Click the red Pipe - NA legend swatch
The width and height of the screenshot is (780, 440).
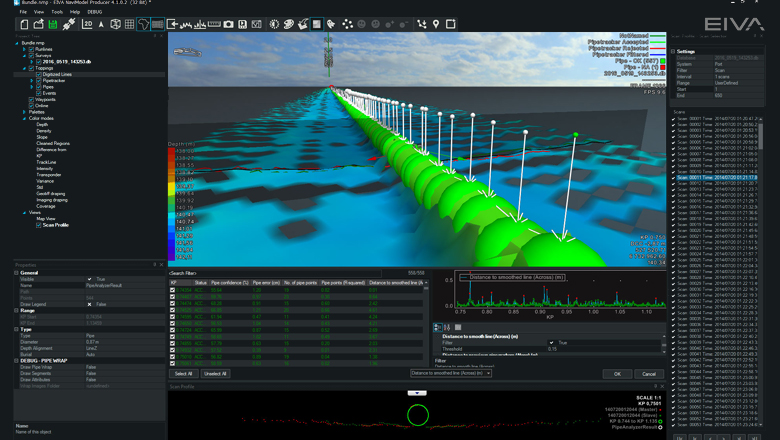click(663, 67)
